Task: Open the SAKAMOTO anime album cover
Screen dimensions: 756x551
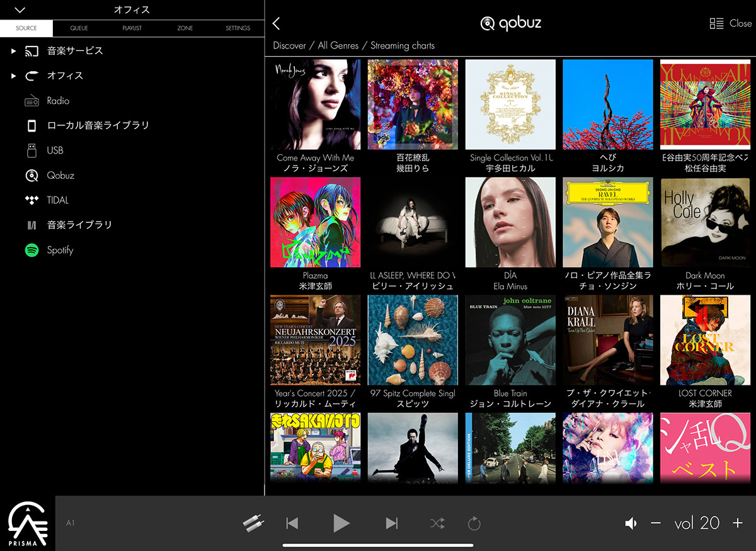Action: (x=316, y=448)
